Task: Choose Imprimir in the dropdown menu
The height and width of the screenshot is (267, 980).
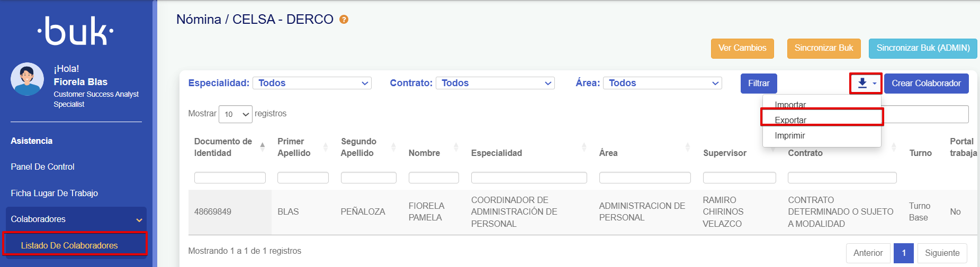Action: tap(789, 135)
